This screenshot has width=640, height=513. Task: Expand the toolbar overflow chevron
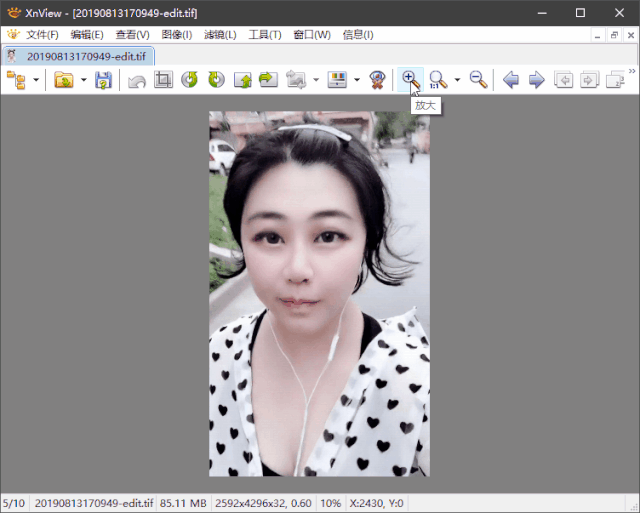[x=631, y=72]
